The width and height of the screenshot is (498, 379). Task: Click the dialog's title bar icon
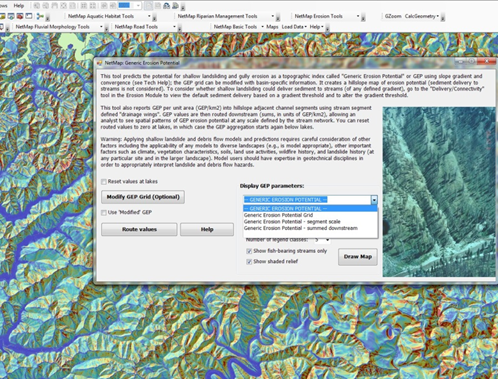[99, 63]
